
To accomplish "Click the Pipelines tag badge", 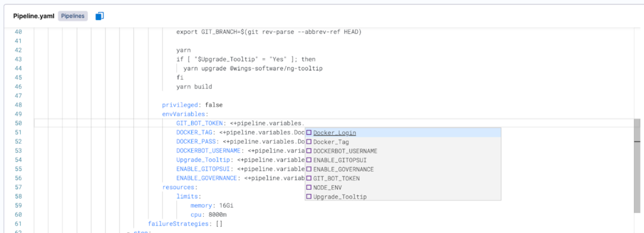I will [73, 16].
